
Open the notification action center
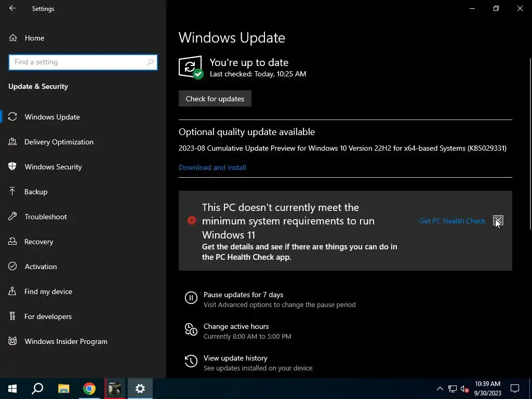click(515, 389)
